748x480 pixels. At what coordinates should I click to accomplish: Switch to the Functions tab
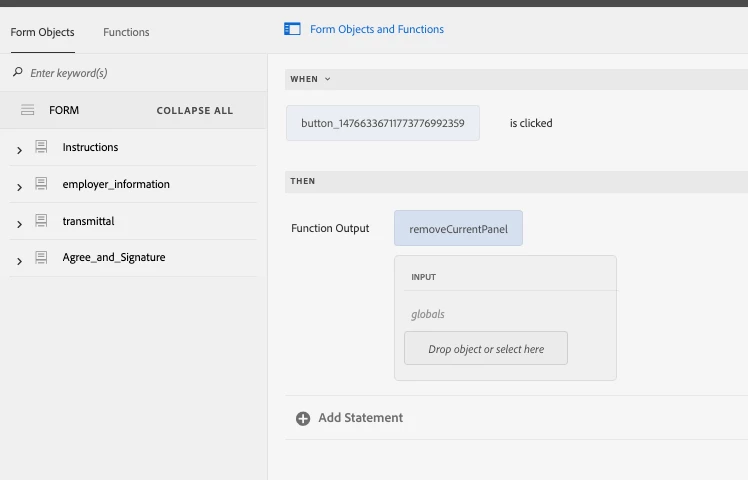126,32
